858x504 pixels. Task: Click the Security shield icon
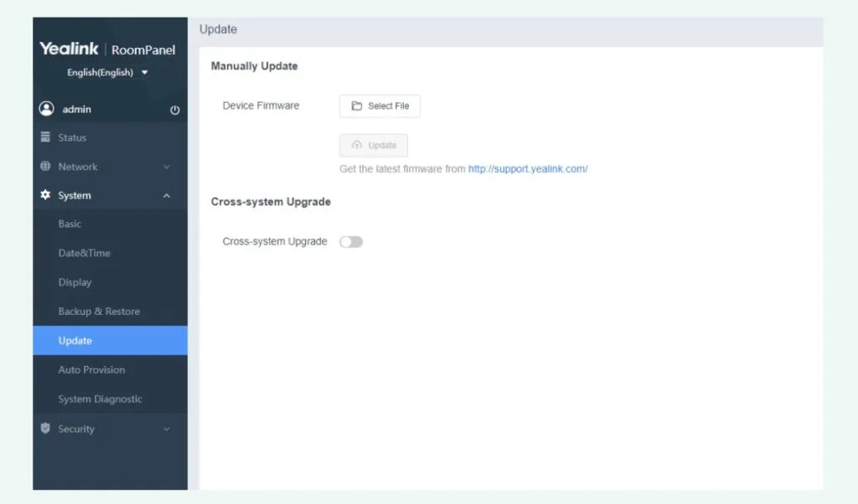coord(46,429)
